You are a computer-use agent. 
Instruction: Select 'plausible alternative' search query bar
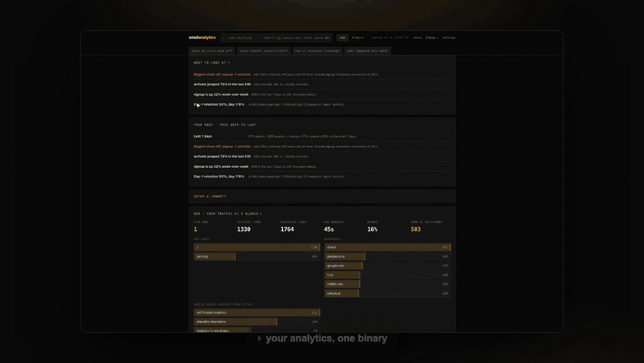coord(257,322)
